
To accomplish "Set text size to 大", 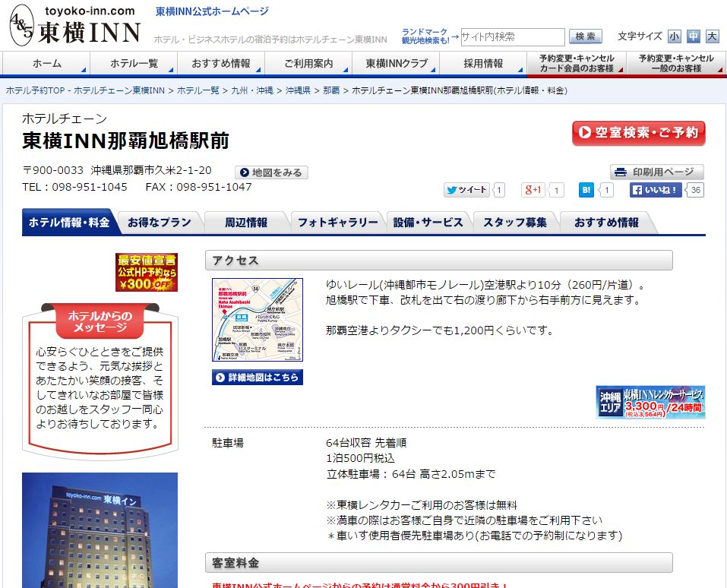I will (x=712, y=36).
